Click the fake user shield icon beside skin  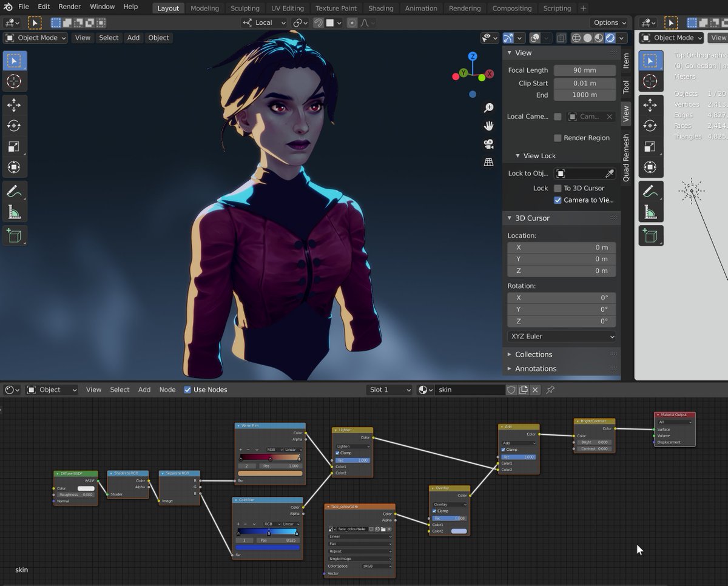click(511, 389)
